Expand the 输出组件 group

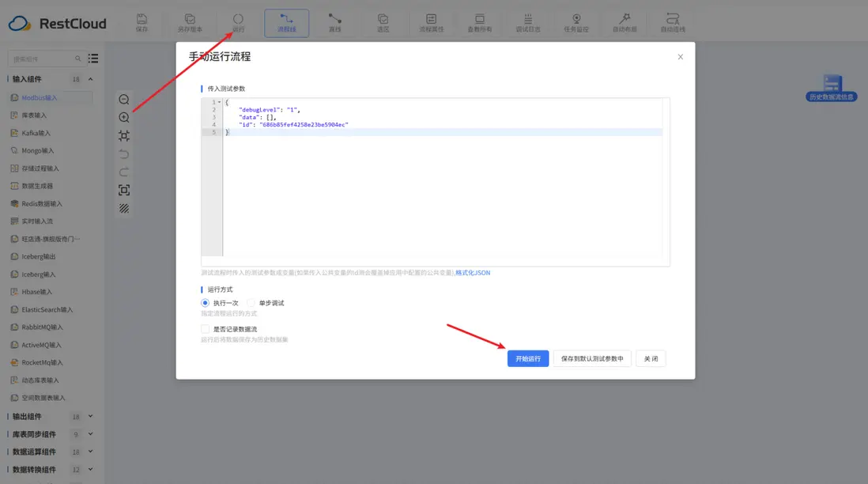pos(90,417)
